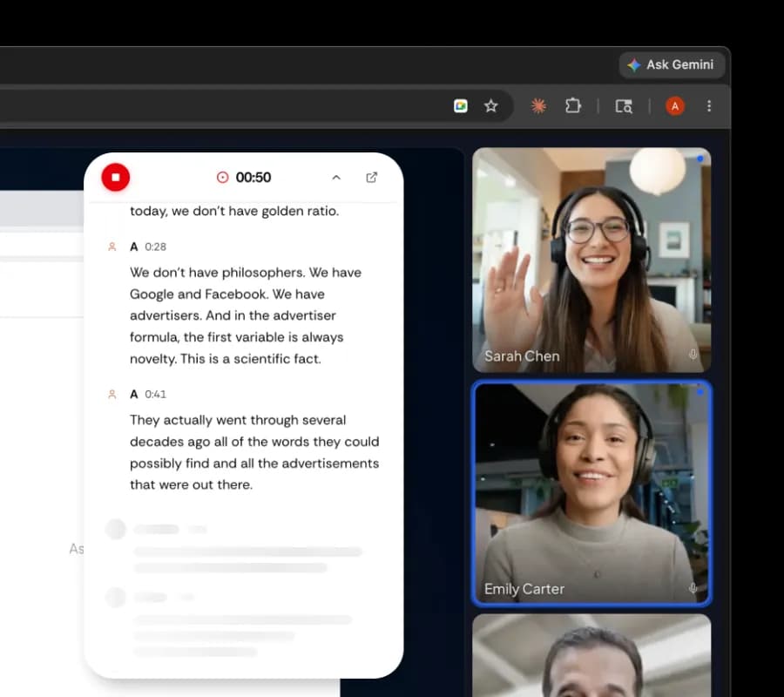Open the profile avatar A
The image size is (784, 697).
pos(674,106)
